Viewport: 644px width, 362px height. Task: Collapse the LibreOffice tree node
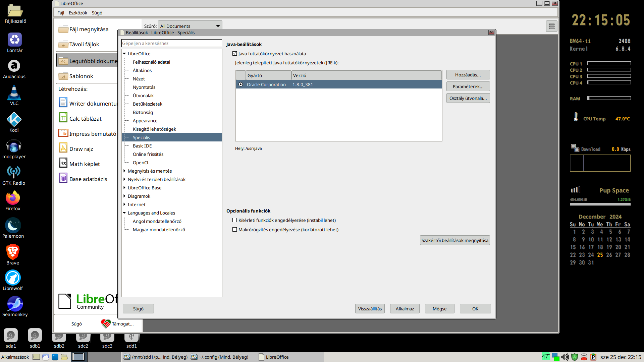(124, 54)
